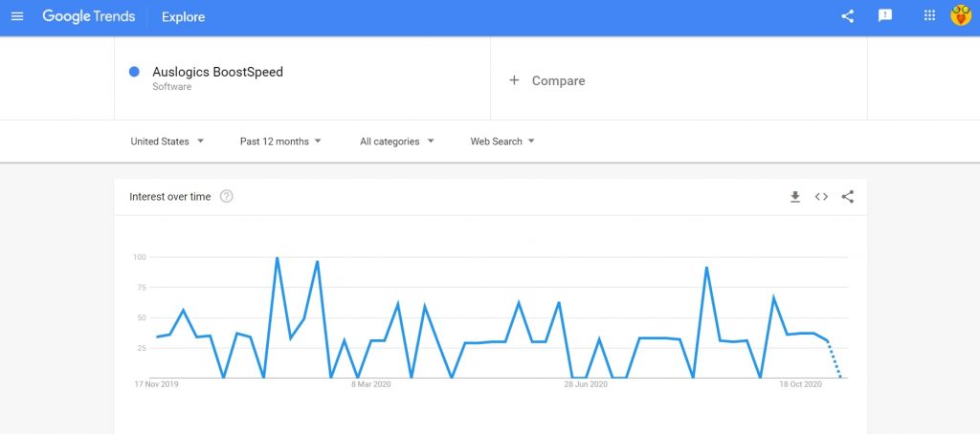980x434 pixels.
Task: Select the Explore header item
Action: point(183,17)
